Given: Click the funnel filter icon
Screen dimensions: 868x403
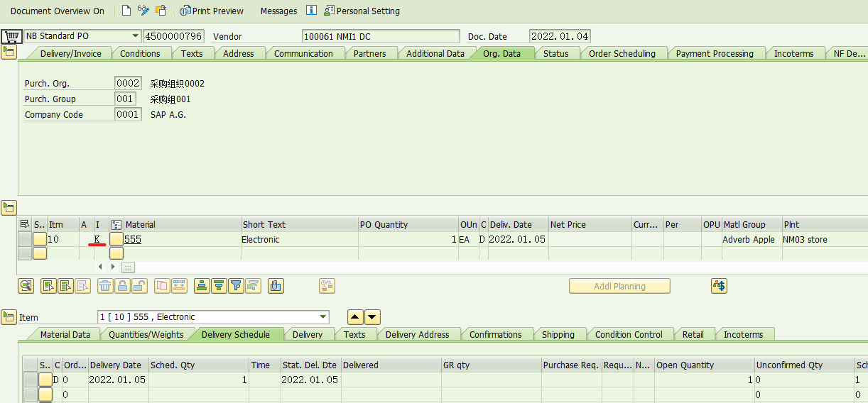Looking at the screenshot, I should [236, 286].
